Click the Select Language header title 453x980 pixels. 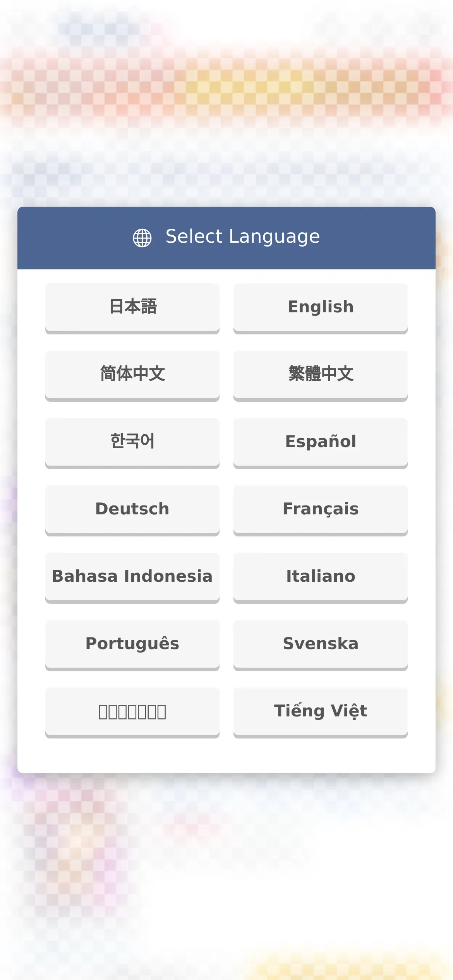(242, 237)
